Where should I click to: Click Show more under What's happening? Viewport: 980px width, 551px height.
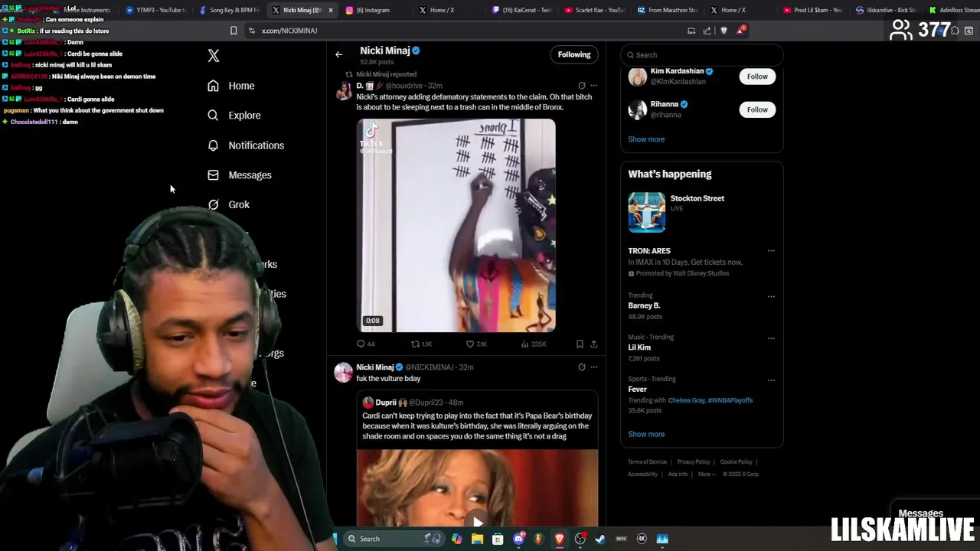coord(646,434)
